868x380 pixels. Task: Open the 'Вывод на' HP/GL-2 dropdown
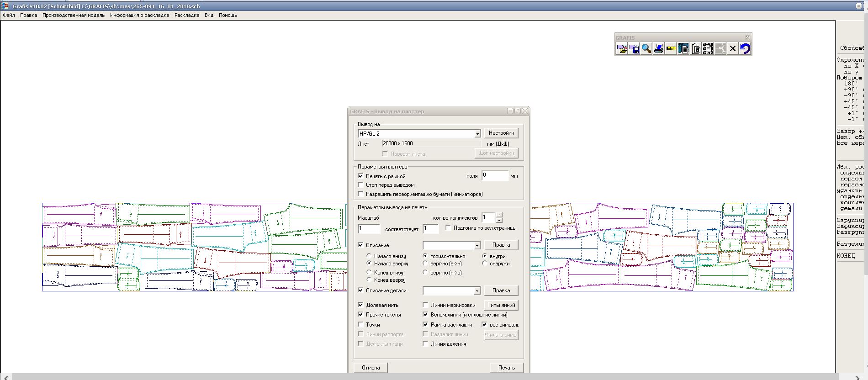tap(477, 134)
